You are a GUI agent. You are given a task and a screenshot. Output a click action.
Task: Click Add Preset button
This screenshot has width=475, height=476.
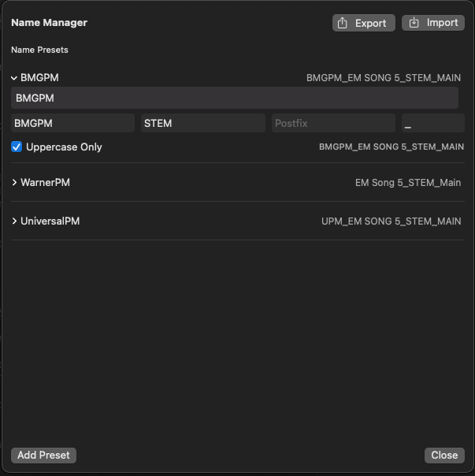click(x=43, y=456)
